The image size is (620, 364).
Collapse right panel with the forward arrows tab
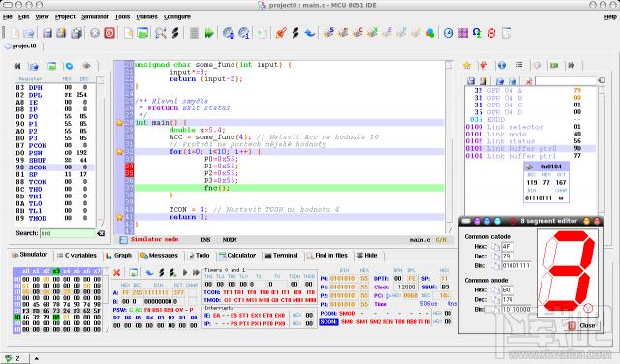(572, 65)
